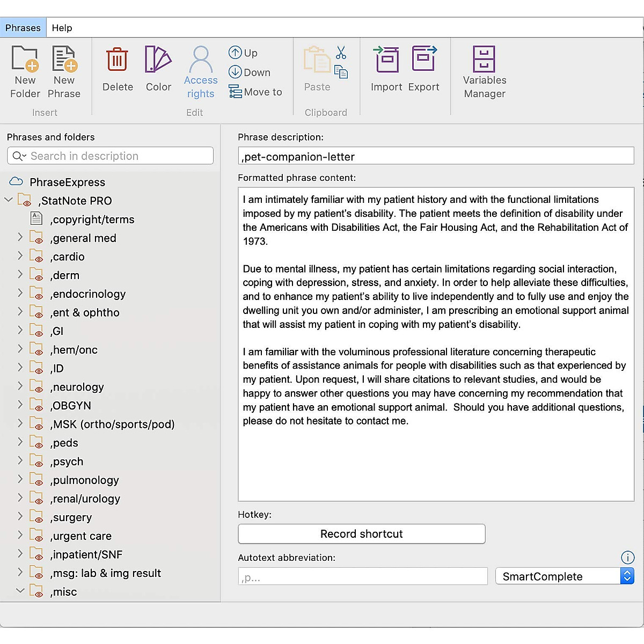Delete the selected phrase

pyautogui.click(x=118, y=71)
